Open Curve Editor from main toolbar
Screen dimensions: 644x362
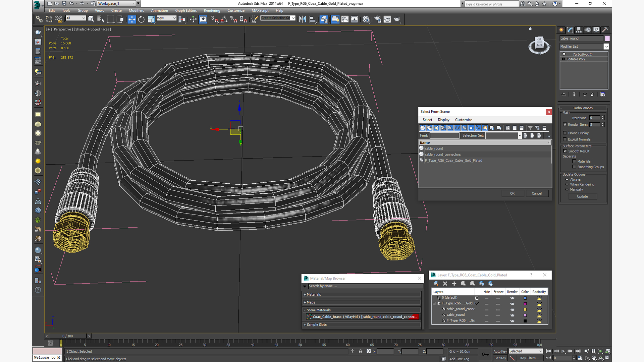(x=345, y=19)
